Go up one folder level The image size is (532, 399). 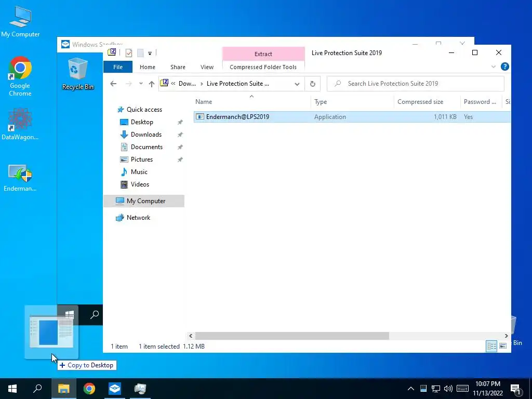point(152,84)
